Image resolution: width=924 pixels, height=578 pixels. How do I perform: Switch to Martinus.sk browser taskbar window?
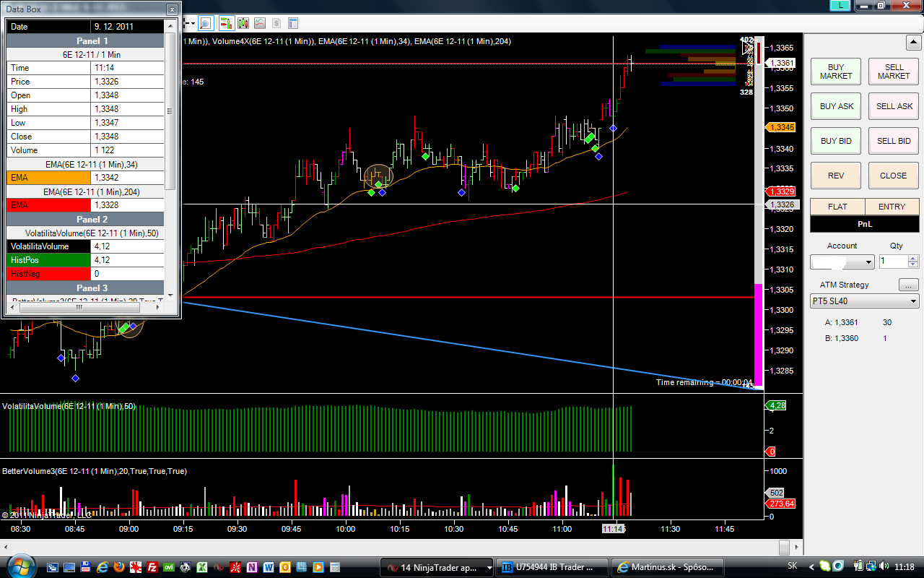668,567
